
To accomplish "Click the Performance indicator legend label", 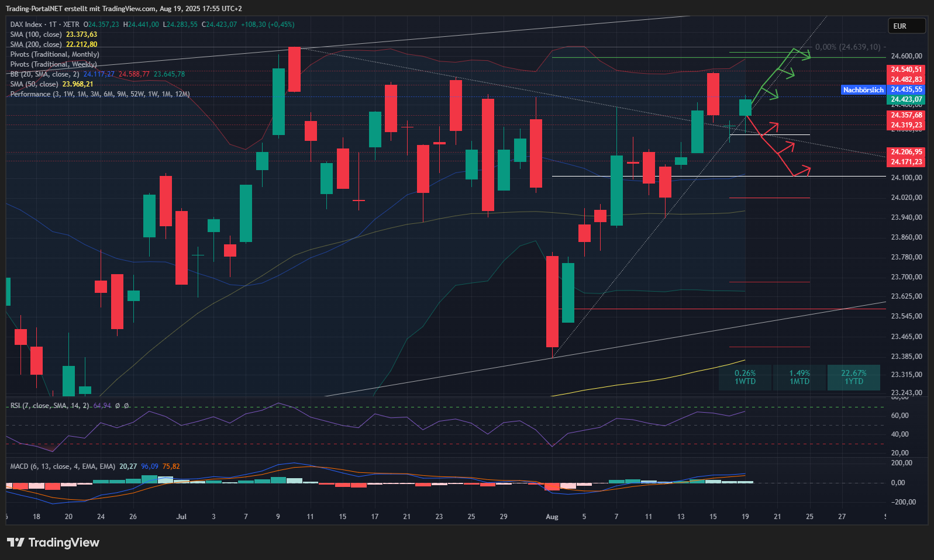I will [99, 94].
